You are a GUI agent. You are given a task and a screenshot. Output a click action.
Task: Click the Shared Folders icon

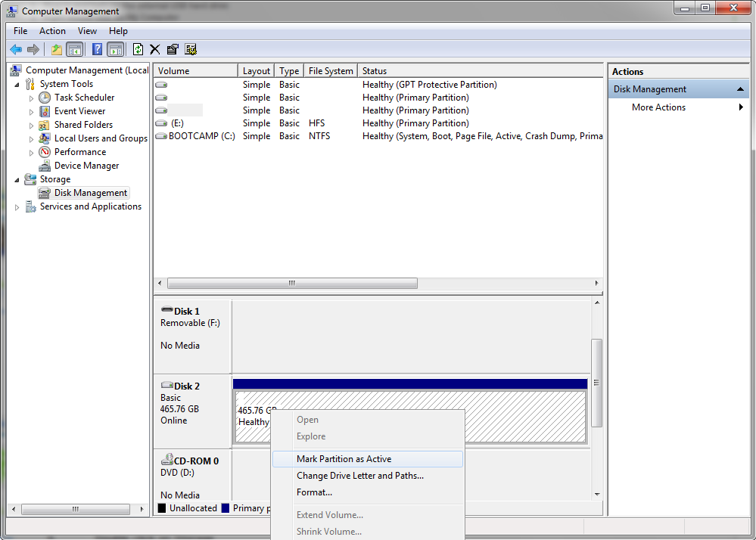(45, 126)
